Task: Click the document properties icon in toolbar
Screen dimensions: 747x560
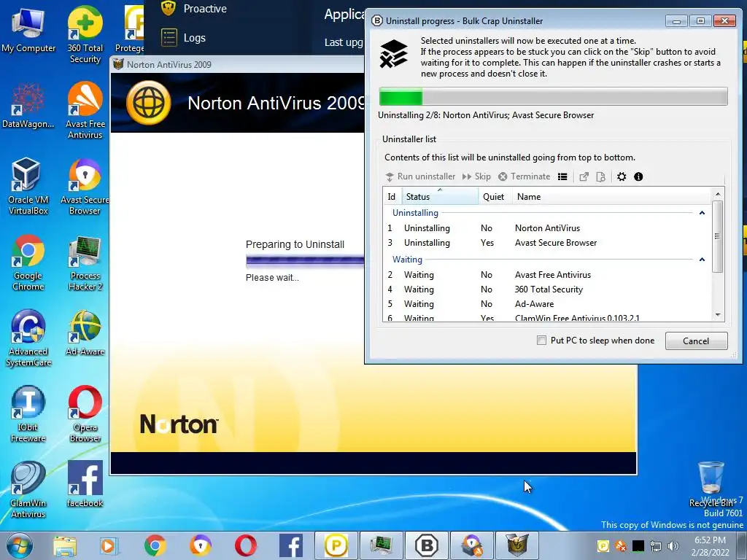Action: click(601, 176)
